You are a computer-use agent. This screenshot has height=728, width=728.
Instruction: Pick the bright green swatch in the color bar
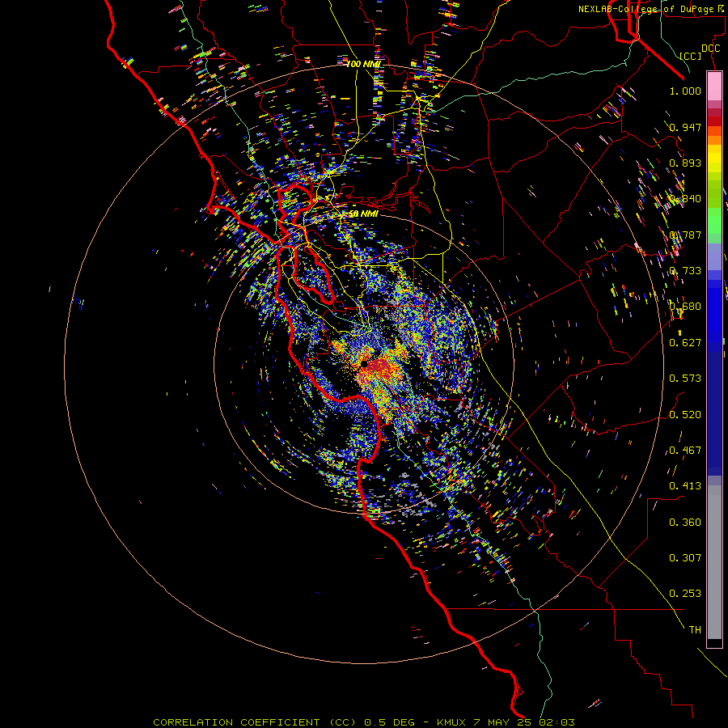point(714,221)
